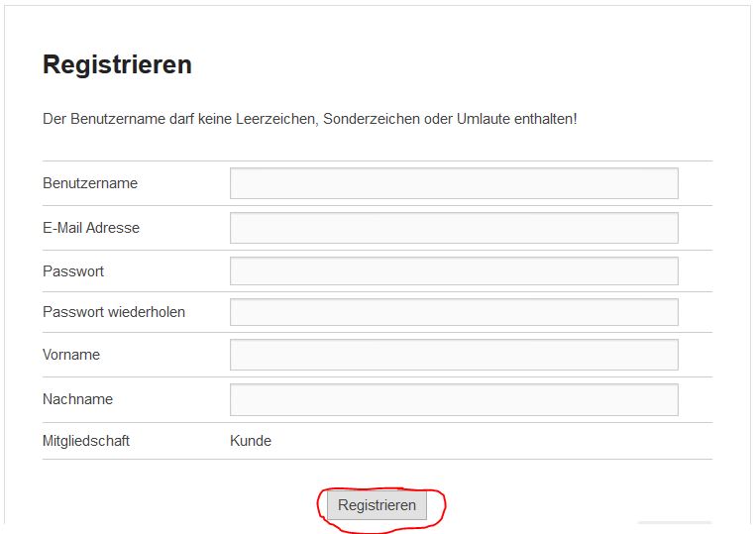Click the Nachname text field

pos(454,399)
